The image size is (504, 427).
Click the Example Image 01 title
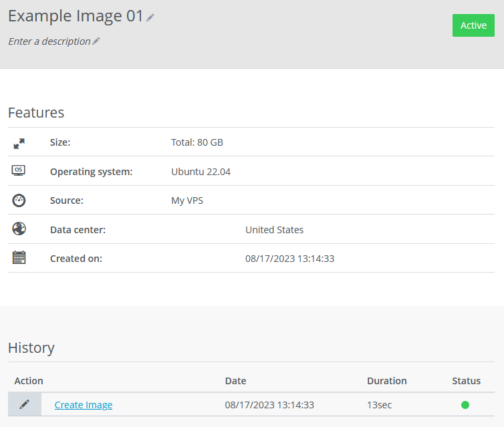pos(76,17)
